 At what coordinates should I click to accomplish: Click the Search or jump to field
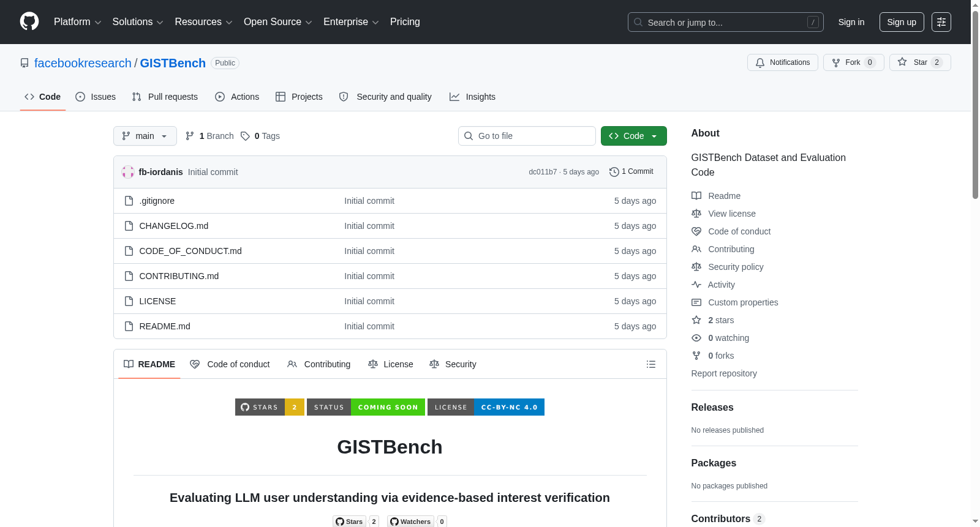tap(726, 22)
